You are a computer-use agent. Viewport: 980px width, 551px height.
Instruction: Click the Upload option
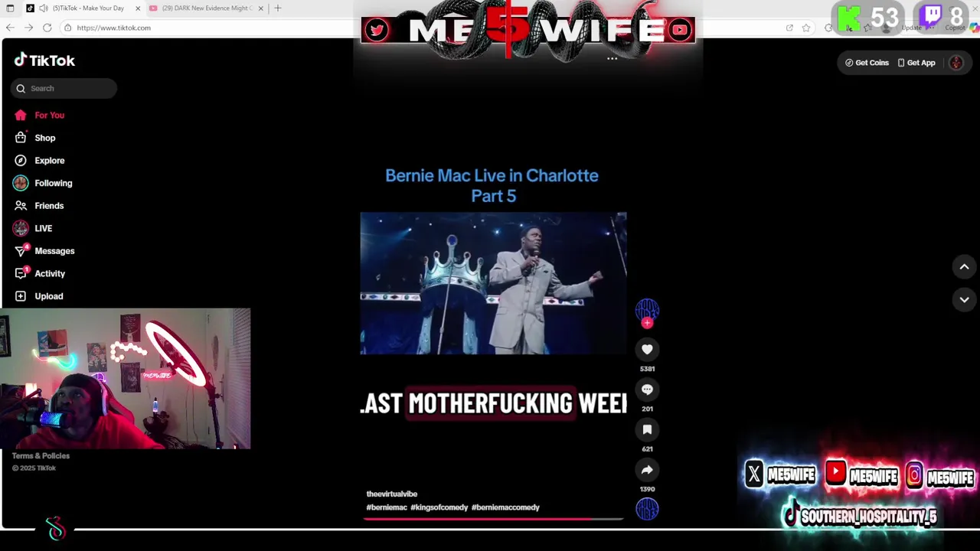pyautogui.click(x=49, y=296)
